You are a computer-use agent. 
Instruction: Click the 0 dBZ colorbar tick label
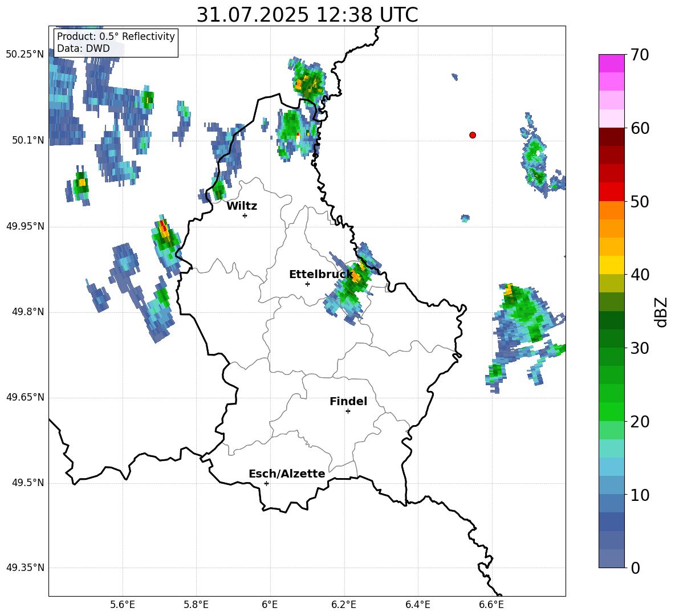(636, 568)
